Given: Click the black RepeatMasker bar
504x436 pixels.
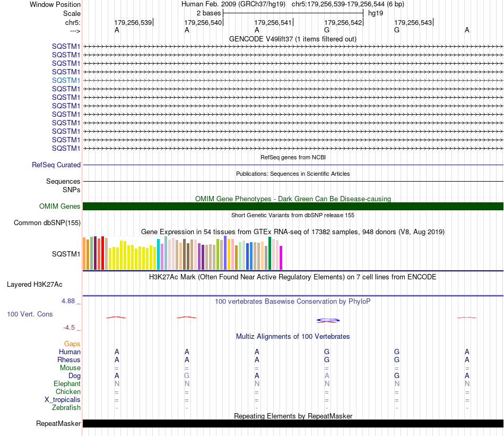Looking at the screenshot, I should pyautogui.click(x=293, y=423).
